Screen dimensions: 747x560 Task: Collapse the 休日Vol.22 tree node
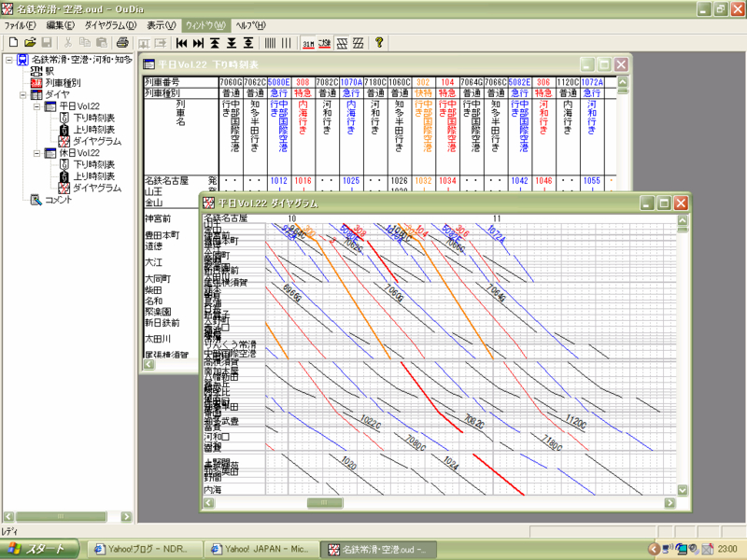pos(37,153)
